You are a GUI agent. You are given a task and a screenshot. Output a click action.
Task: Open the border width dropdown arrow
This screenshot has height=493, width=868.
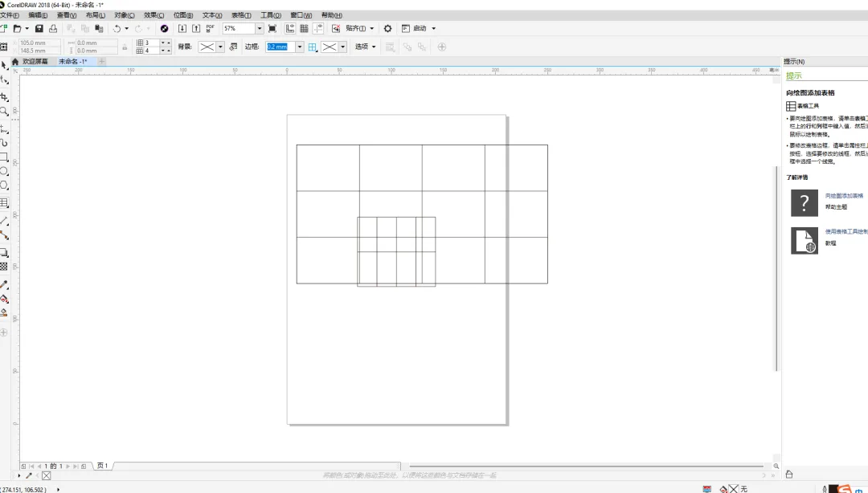tap(300, 47)
